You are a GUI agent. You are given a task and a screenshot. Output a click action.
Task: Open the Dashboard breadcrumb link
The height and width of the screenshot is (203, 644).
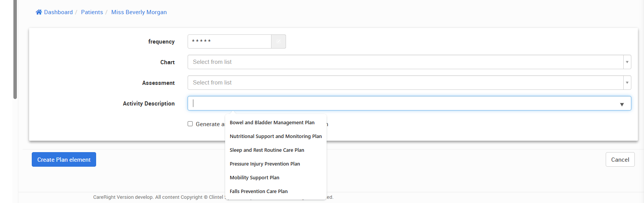[x=58, y=12]
